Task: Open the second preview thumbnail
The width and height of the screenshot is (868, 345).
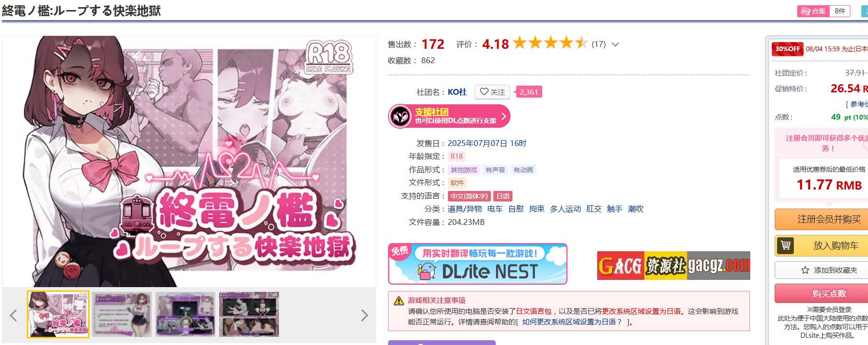Action: pyautogui.click(x=122, y=314)
